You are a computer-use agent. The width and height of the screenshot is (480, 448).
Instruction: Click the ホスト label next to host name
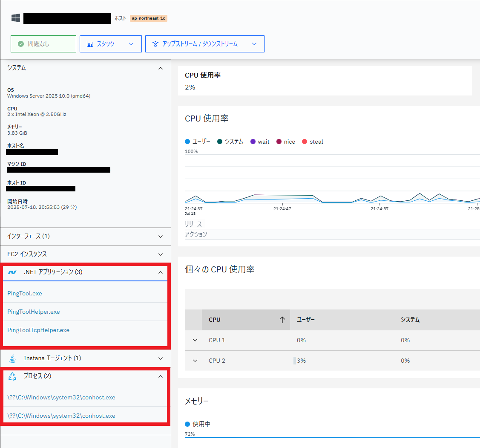coord(120,18)
